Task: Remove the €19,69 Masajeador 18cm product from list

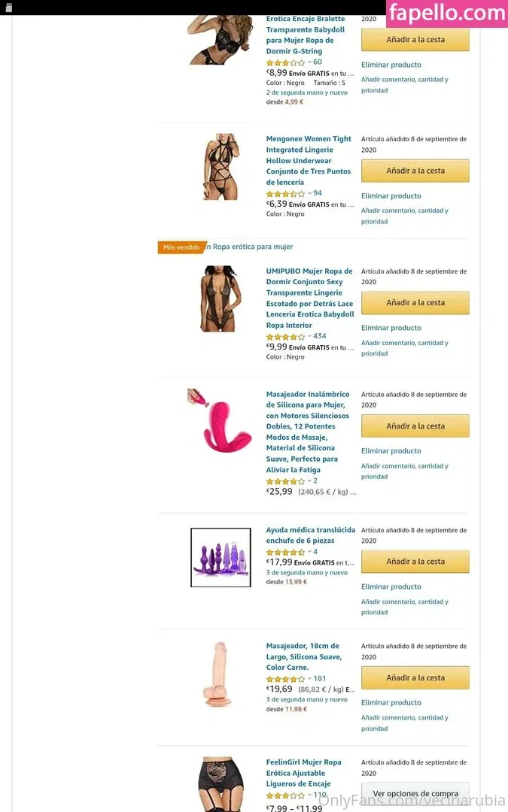Action: [x=391, y=703]
